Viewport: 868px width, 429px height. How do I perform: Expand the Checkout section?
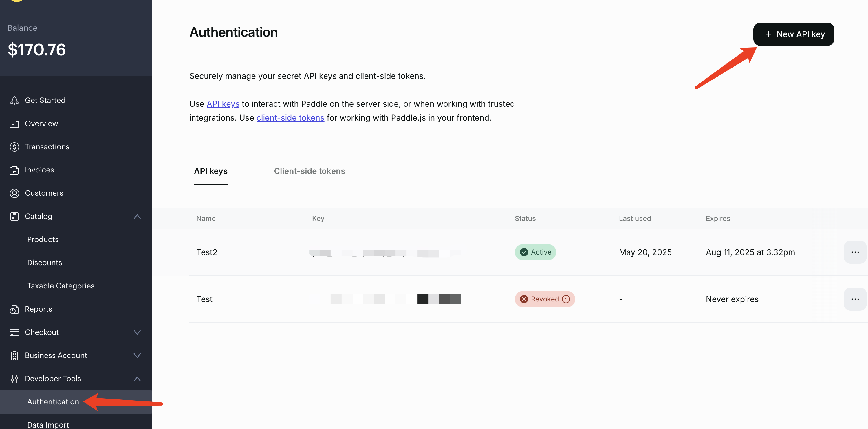[137, 332]
